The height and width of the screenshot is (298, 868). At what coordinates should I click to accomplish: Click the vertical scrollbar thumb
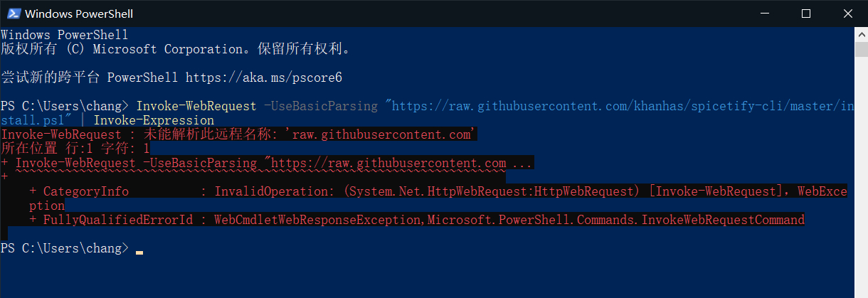coord(861,48)
